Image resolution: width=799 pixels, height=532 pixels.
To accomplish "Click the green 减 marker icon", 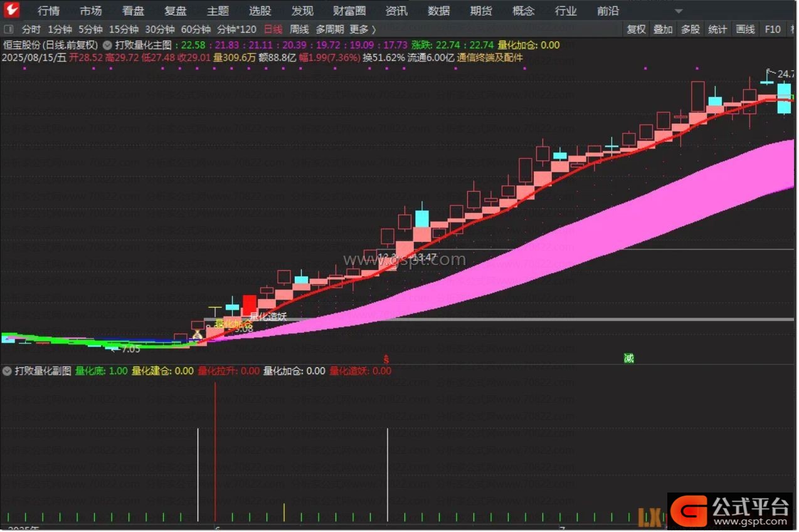I will tap(629, 358).
